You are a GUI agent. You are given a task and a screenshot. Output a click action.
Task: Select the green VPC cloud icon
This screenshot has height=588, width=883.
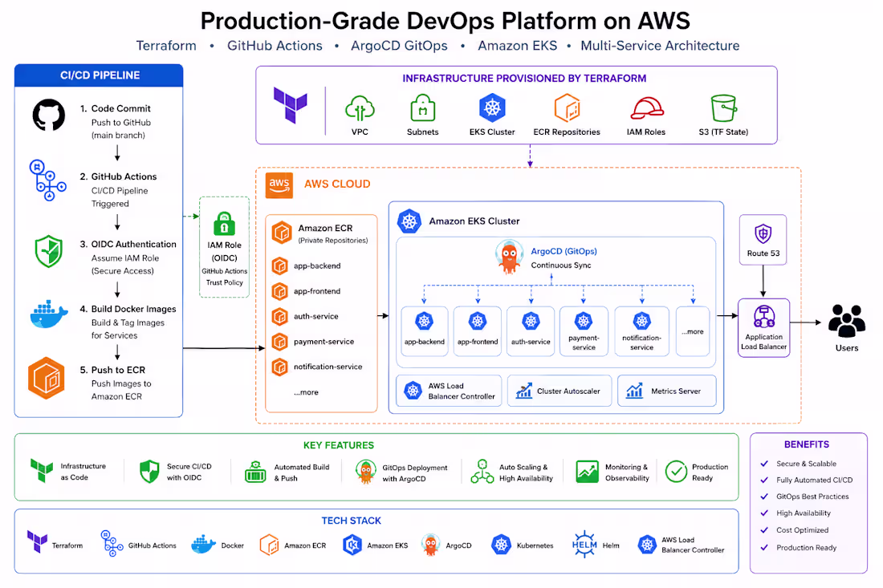tap(360, 108)
